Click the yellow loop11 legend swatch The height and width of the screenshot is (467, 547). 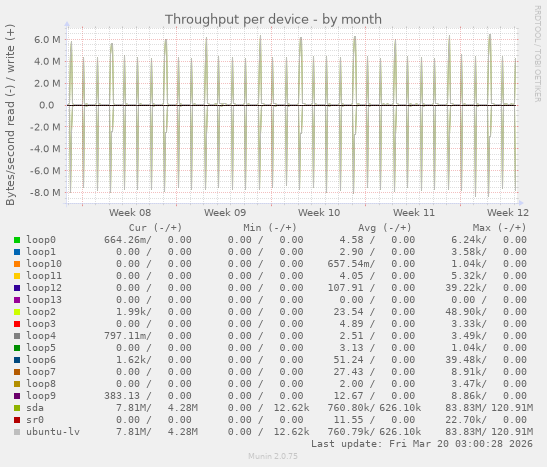(17, 276)
